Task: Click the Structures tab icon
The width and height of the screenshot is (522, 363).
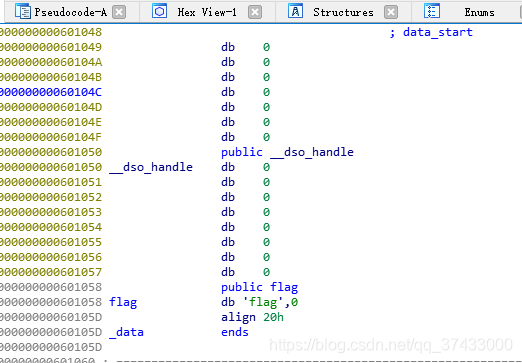Action: (295, 11)
